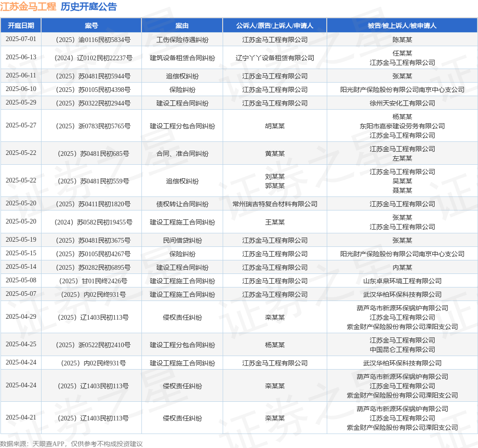The width and height of the screenshot is (478, 448).
Task: Click the 案号 column header
Action: [x=91, y=26]
